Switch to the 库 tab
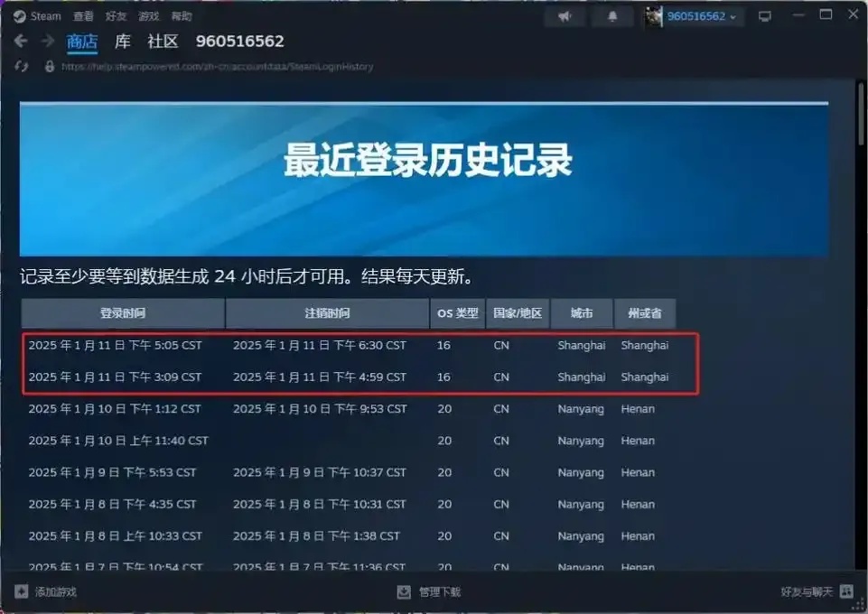This screenshot has height=614, width=868. point(122,42)
